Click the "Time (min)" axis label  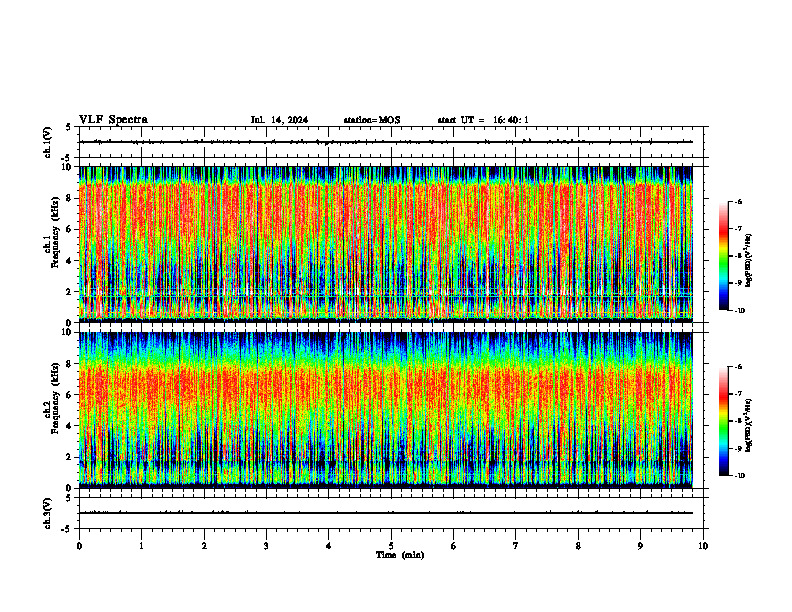[400, 555]
